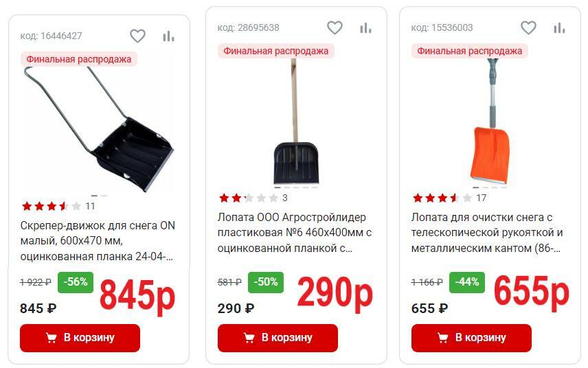Compare scraper 16446427 using bar chart icon
This screenshot has height=368, width=588.
click(168, 36)
